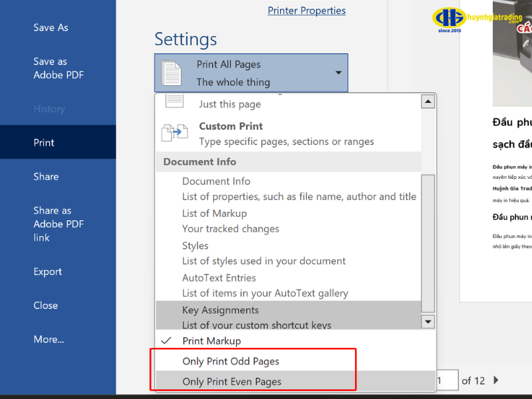Expand the Print All Pages dropdown arrow
532x399 pixels.
coord(338,73)
